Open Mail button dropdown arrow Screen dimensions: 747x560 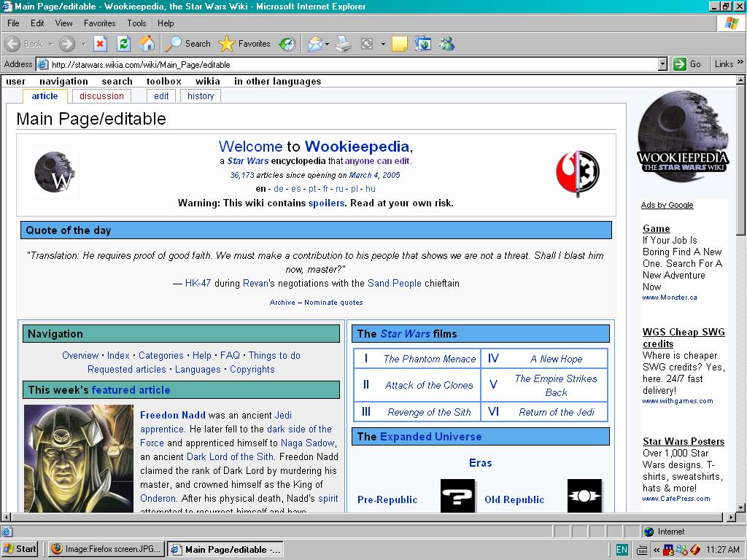[328, 44]
